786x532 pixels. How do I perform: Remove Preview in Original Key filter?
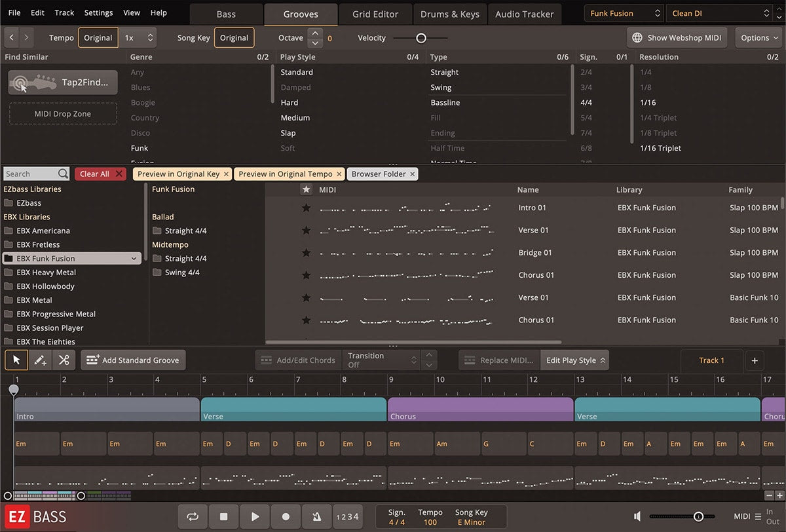click(x=226, y=174)
